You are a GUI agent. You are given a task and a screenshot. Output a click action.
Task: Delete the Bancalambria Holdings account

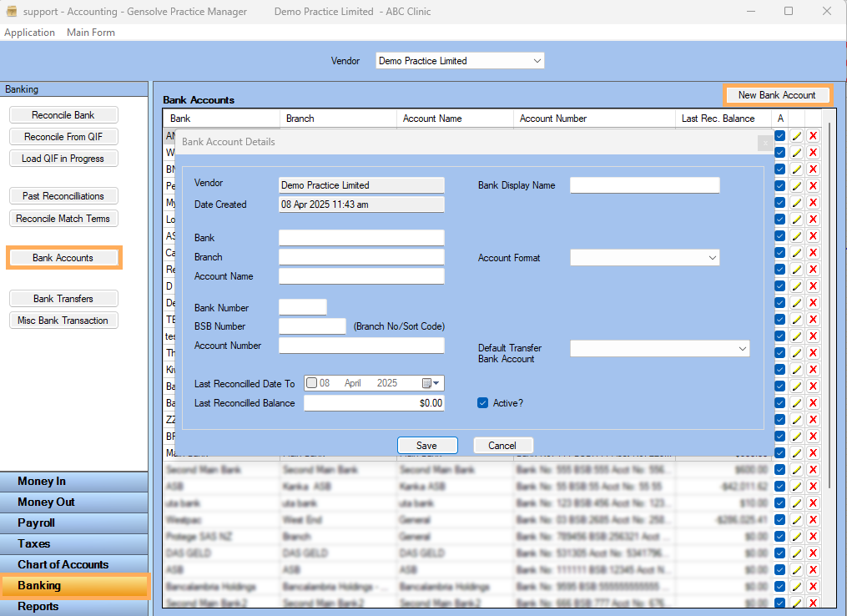pyautogui.click(x=813, y=586)
